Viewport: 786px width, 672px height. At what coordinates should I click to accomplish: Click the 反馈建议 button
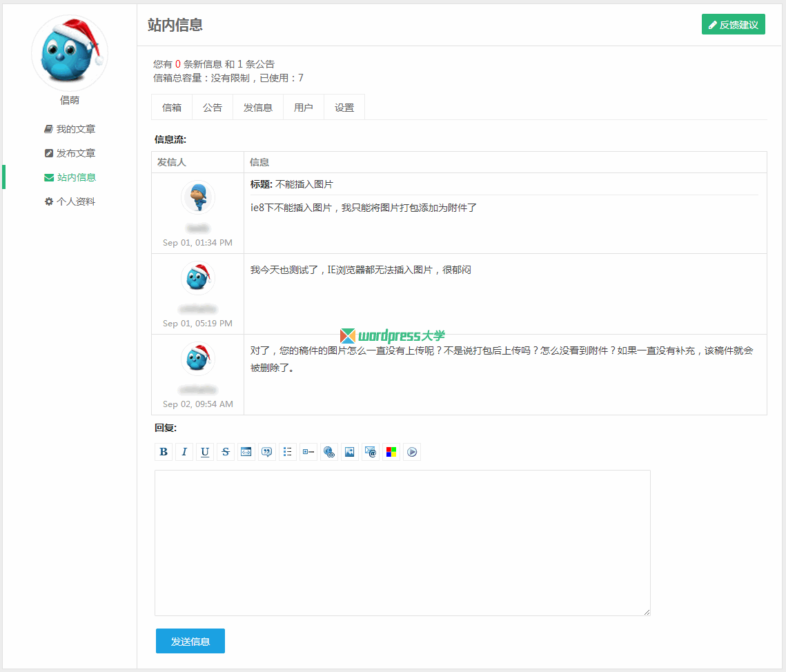(x=733, y=24)
